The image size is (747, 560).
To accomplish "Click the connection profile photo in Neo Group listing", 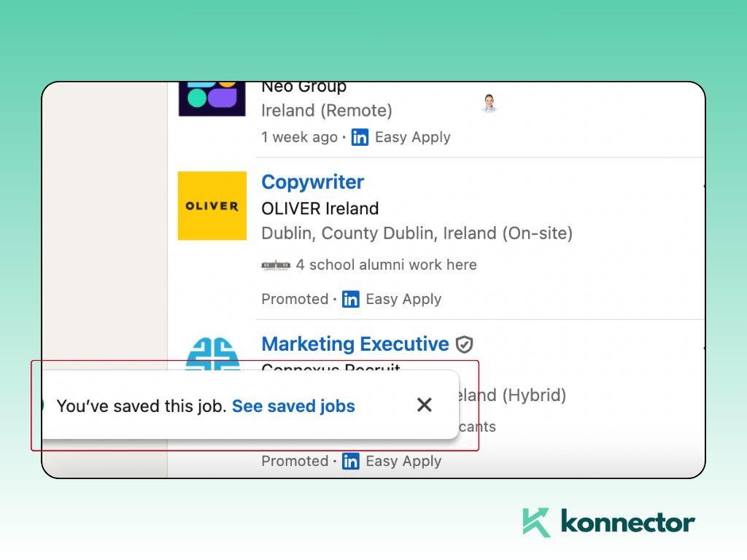I will click(489, 104).
